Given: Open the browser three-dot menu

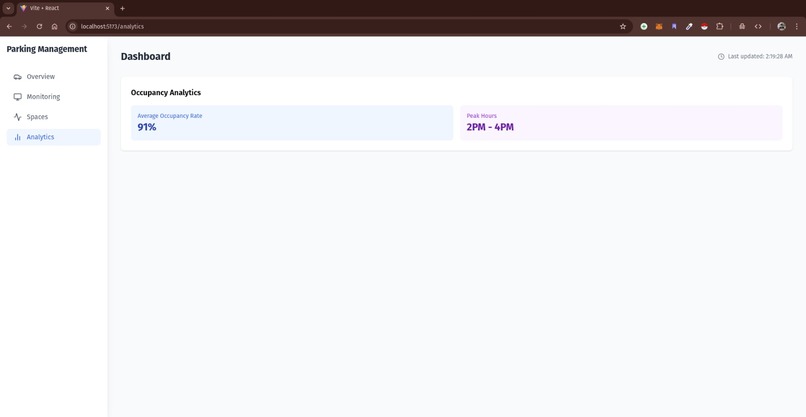Looking at the screenshot, I should click(x=797, y=26).
